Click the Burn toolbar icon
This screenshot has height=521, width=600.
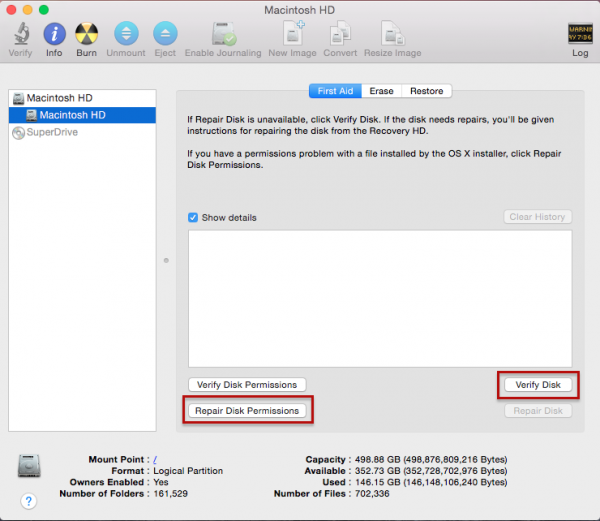[86, 34]
